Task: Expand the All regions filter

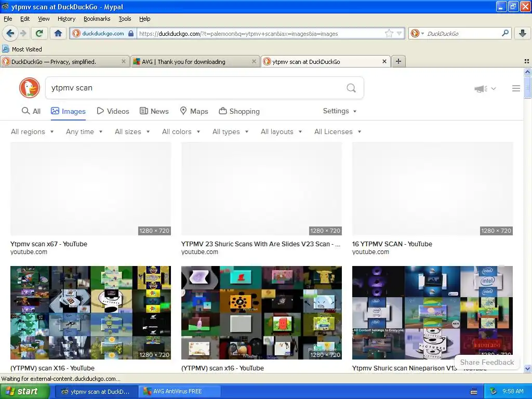Action: (x=32, y=131)
